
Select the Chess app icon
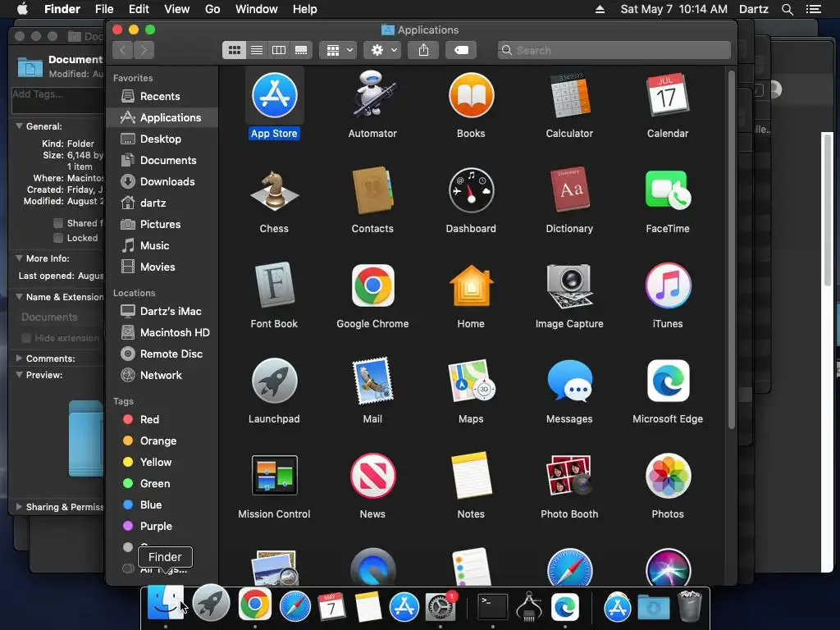coord(274,190)
